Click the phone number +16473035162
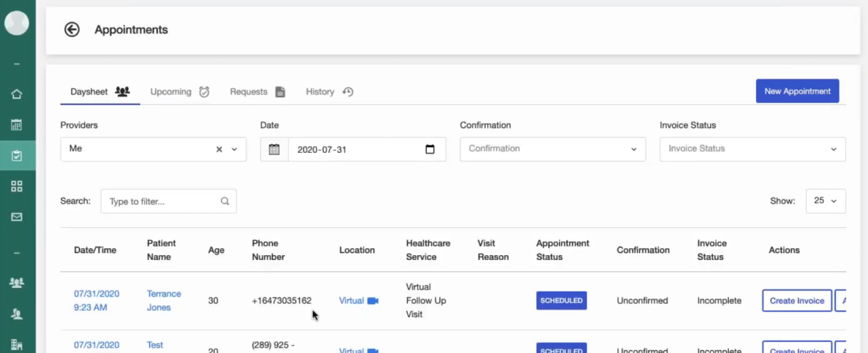Screen dimensions: 868x353 (281, 301)
